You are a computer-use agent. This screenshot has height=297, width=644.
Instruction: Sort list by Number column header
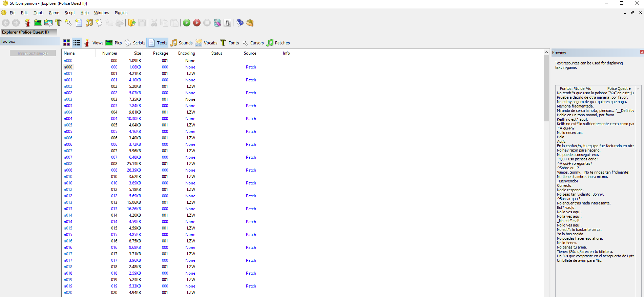click(107, 53)
